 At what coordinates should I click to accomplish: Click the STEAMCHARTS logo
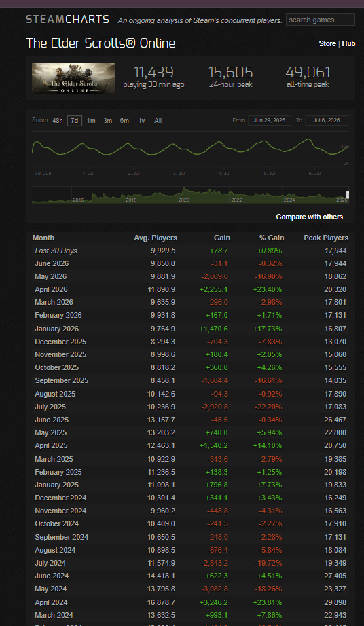pyautogui.click(x=67, y=19)
